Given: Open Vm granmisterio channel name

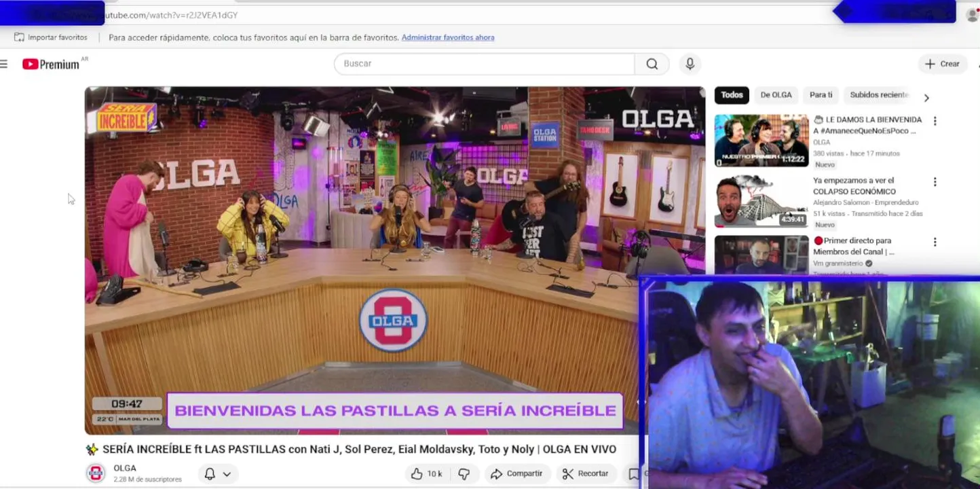Looking at the screenshot, I should (x=838, y=264).
